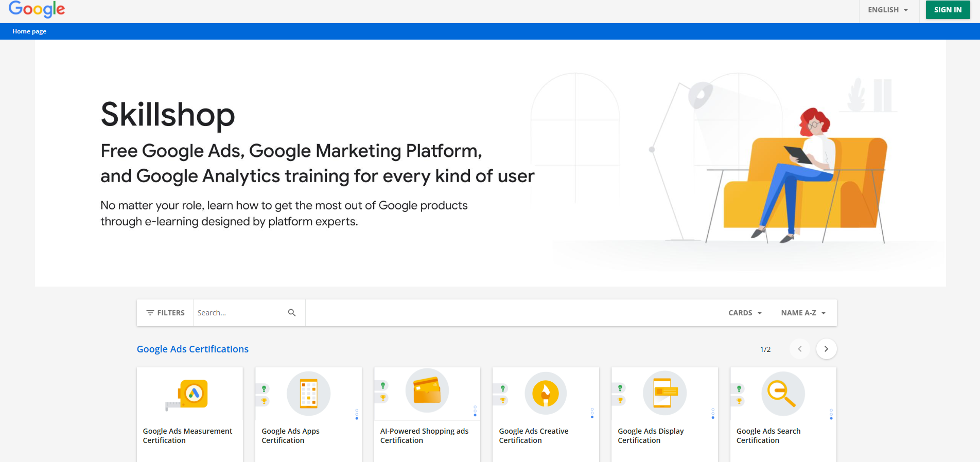Click trophy badge on Google Ads Search card

coord(739,401)
